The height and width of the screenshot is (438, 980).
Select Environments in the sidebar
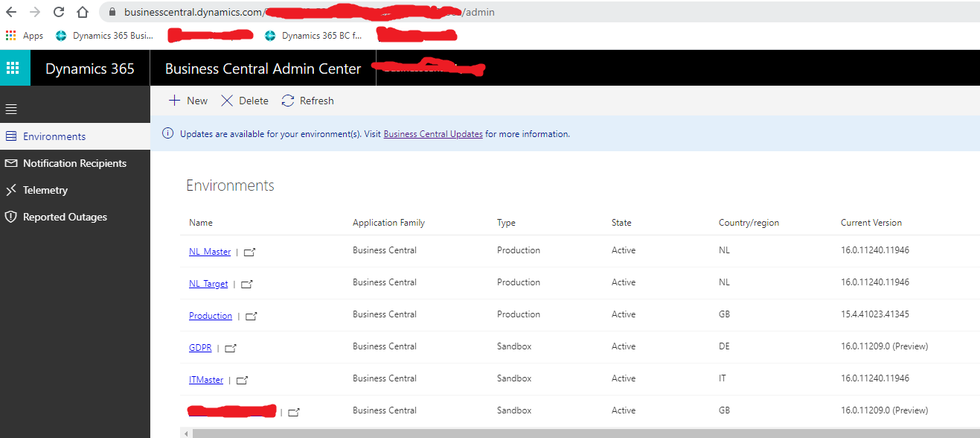coord(75,136)
